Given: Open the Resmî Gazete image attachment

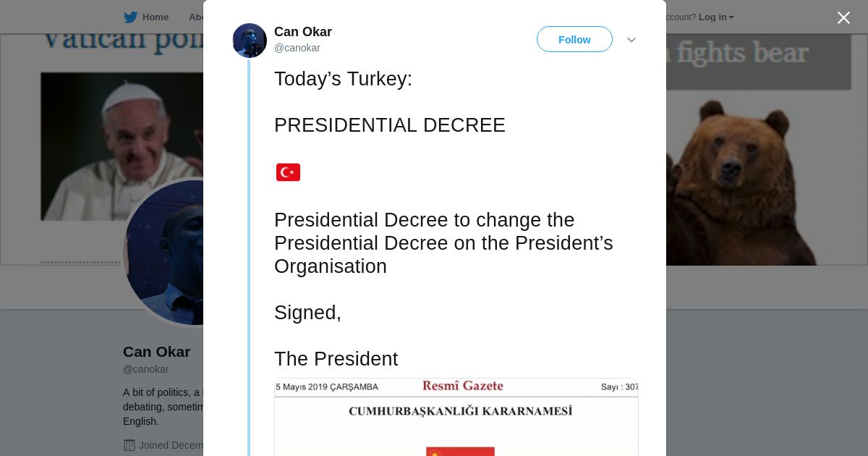Looking at the screenshot, I should (x=456, y=416).
